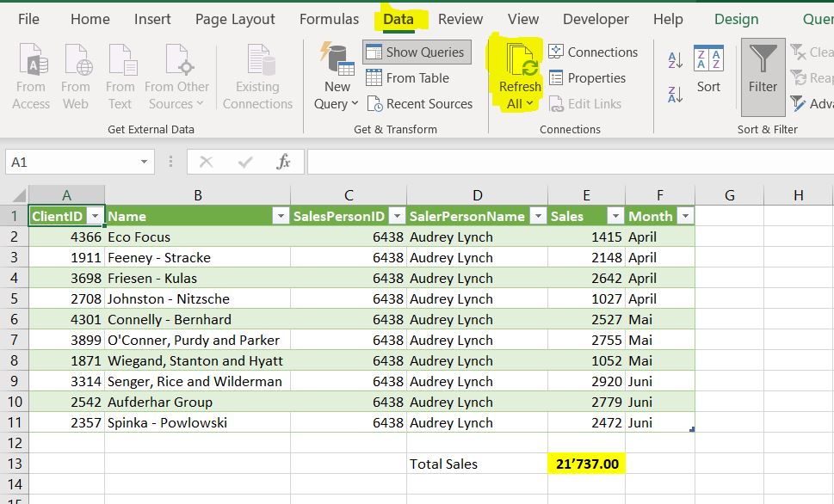Viewport: 834px width, 504px height.
Task: Open the Page Layout tab
Action: coord(235,19)
